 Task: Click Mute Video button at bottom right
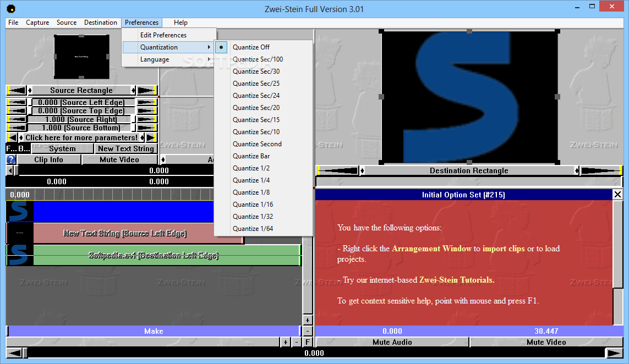(x=546, y=343)
